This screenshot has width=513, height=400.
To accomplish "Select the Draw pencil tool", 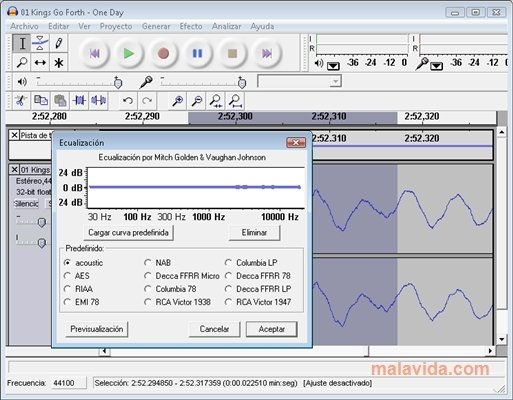I will [x=59, y=43].
